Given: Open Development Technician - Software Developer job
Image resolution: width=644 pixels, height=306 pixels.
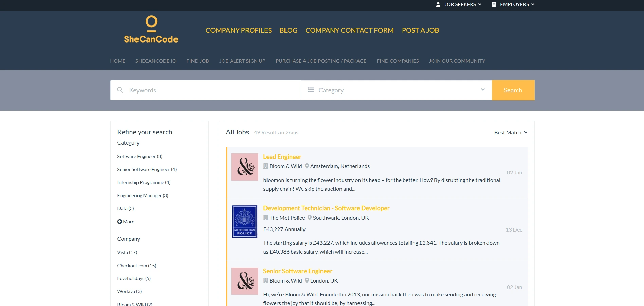Looking at the screenshot, I should [326, 208].
